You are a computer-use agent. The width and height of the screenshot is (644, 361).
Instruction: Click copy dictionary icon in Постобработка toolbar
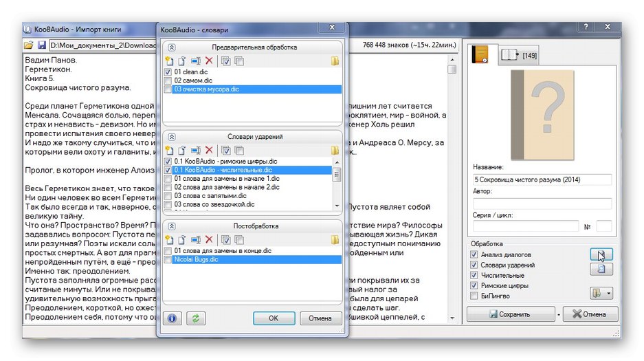(x=182, y=240)
